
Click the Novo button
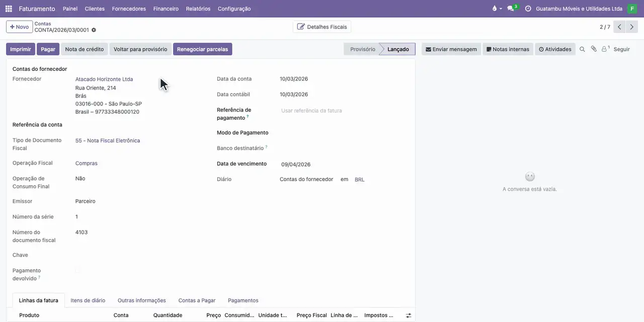click(x=19, y=27)
